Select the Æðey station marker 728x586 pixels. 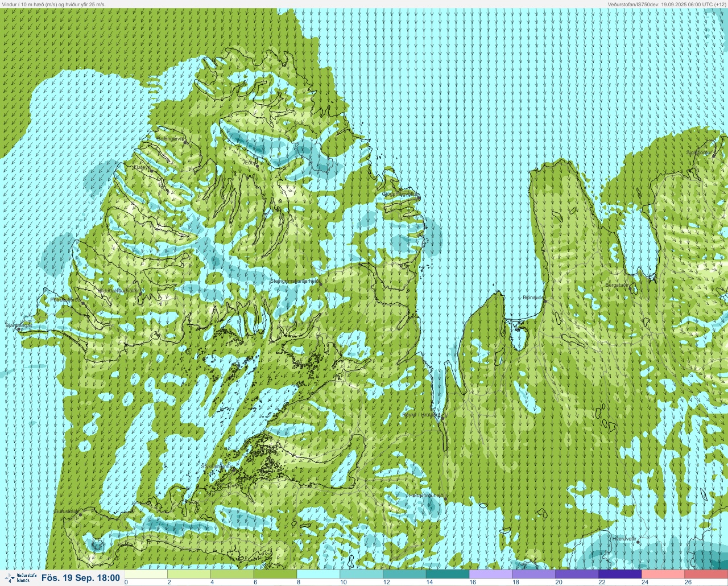[257, 166]
